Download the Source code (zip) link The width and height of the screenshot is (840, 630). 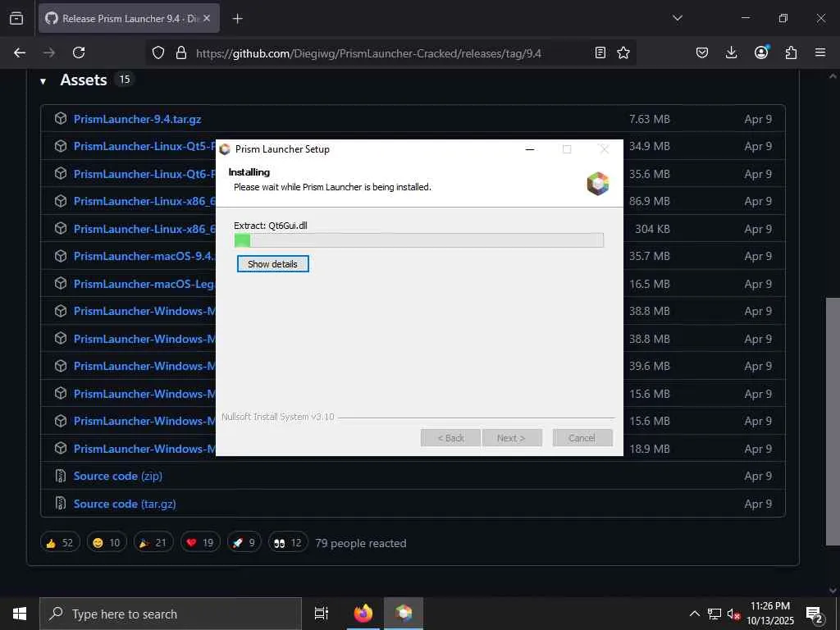click(x=118, y=476)
